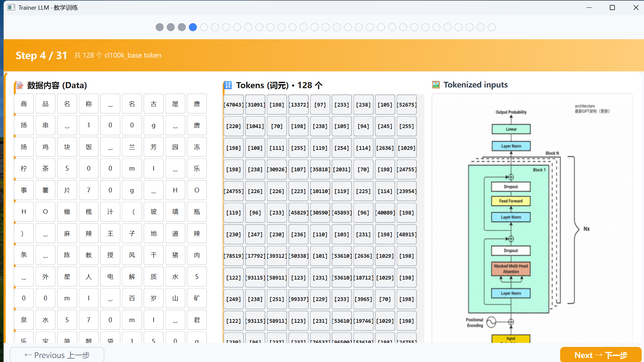The height and width of the screenshot is (362, 644).
Task: Click the Masked Multi-Head Attention block
Action: 511,269
